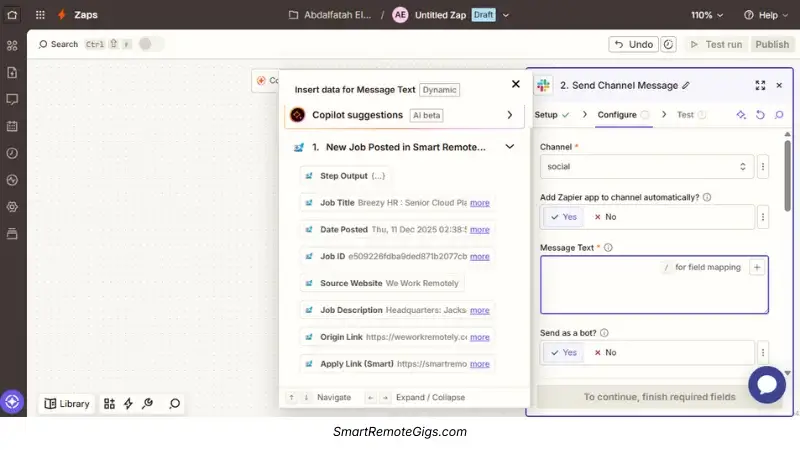Open the 110% zoom level dropdown
Image resolution: width=800 pixels, height=450 pixels.
coord(707,15)
